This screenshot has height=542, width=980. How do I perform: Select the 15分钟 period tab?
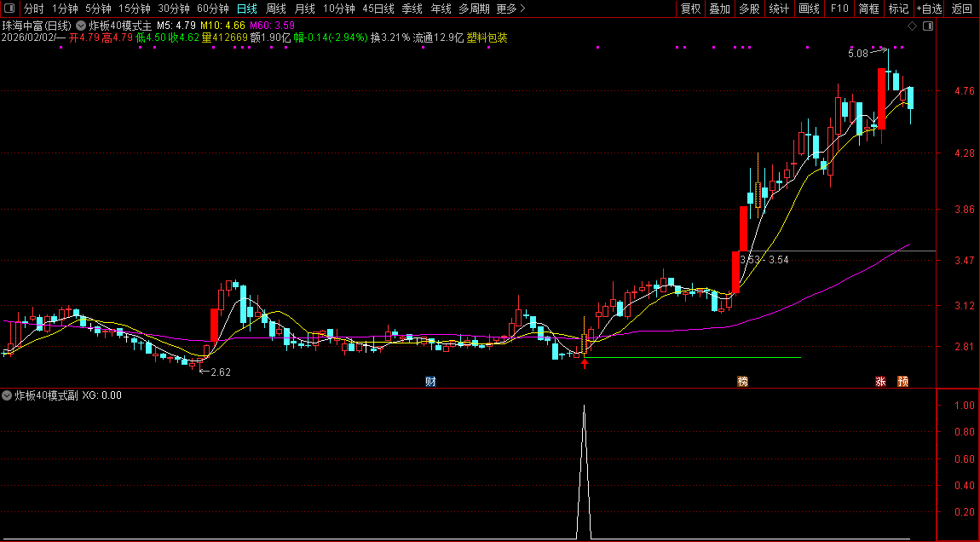pyautogui.click(x=135, y=9)
